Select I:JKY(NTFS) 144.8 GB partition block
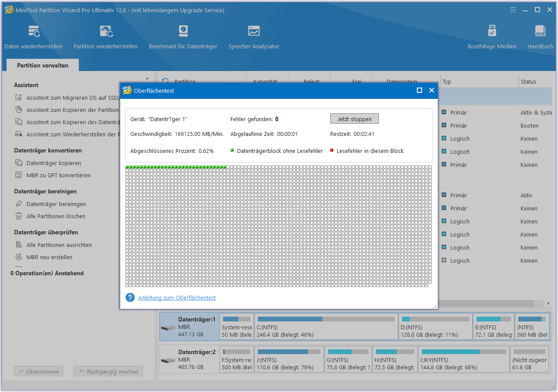558x392 pixels. 464,359
